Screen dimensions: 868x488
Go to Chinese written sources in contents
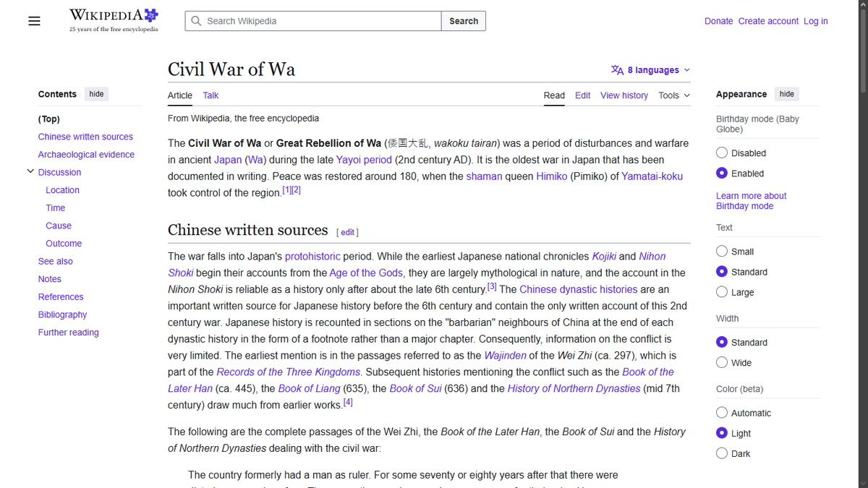click(85, 137)
